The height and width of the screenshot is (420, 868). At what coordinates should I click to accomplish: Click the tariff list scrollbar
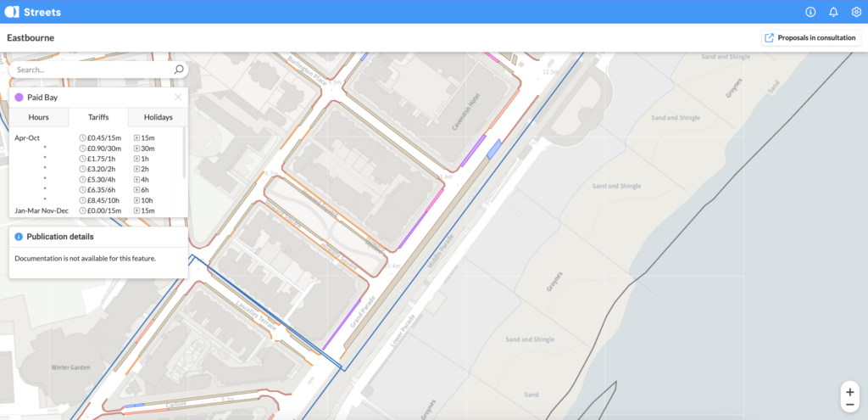[x=184, y=153]
